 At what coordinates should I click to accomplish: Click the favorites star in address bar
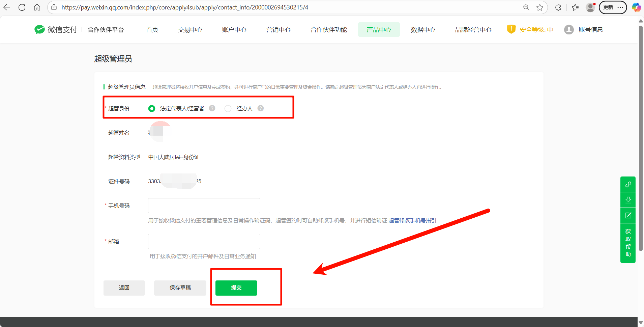click(540, 7)
